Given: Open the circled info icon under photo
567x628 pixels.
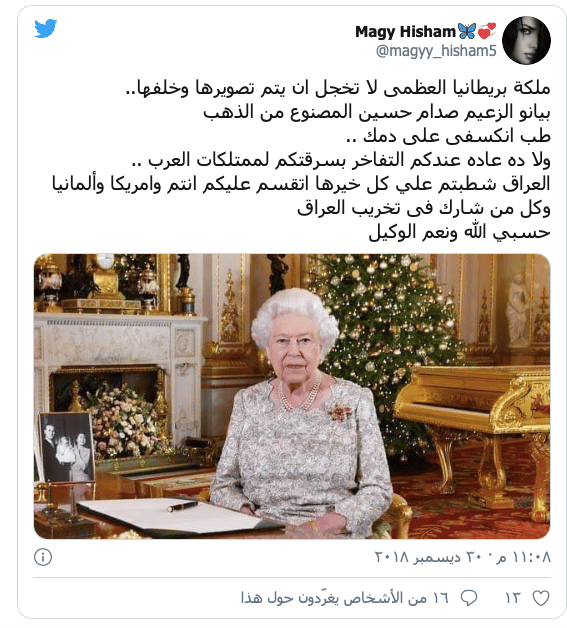Looking at the screenshot, I should pyautogui.click(x=43, y=557).
